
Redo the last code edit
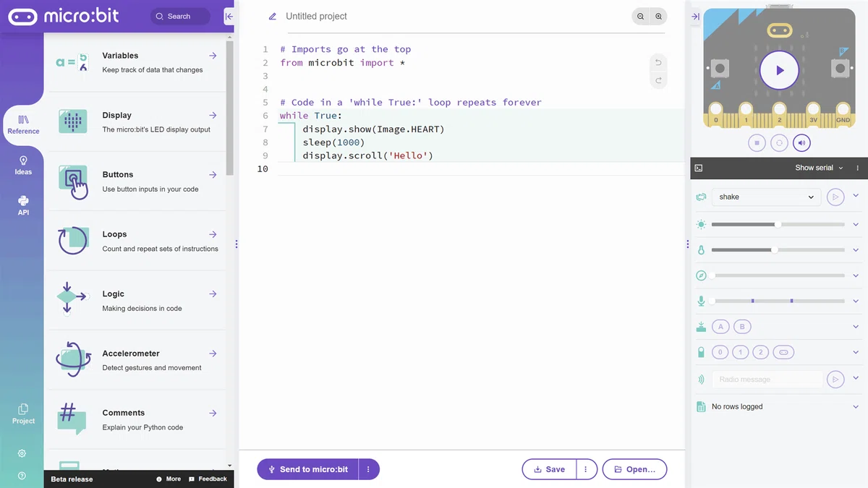(x=658, y=80)
